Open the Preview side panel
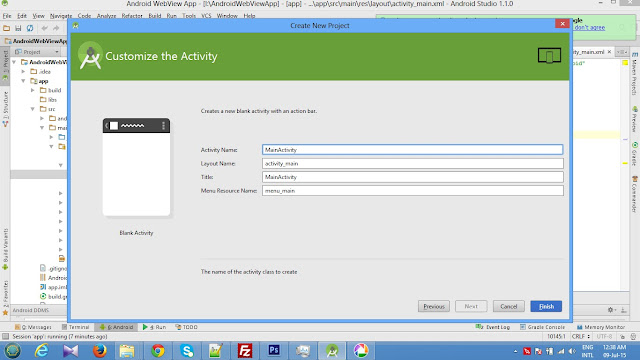 634,119
